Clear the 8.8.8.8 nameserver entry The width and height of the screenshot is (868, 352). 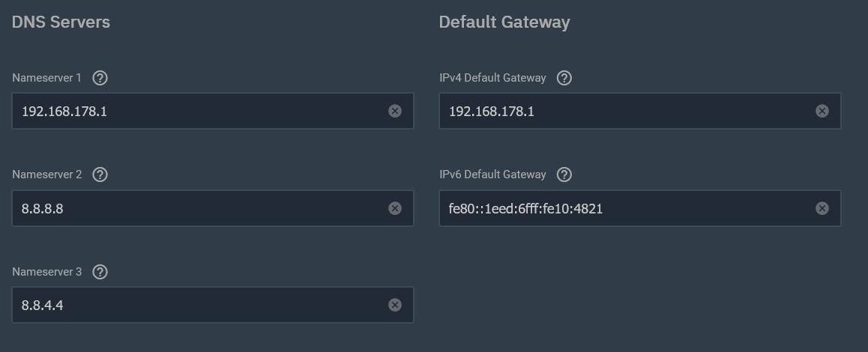pyautogui.click(x=395, y=208)
